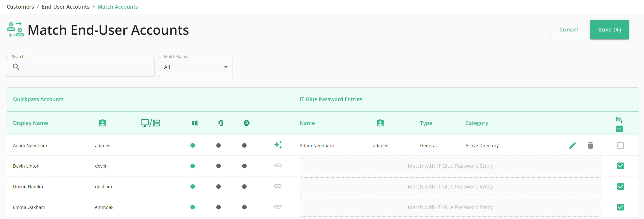Click the Type column header
The width and height of the screenshot is (644, 219).
click(426, 123)
